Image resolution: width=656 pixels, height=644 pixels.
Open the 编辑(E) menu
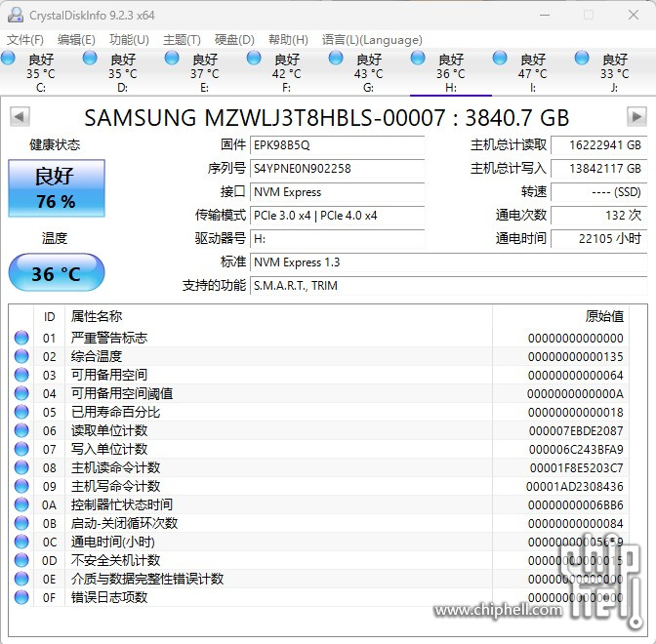[76, 40]
